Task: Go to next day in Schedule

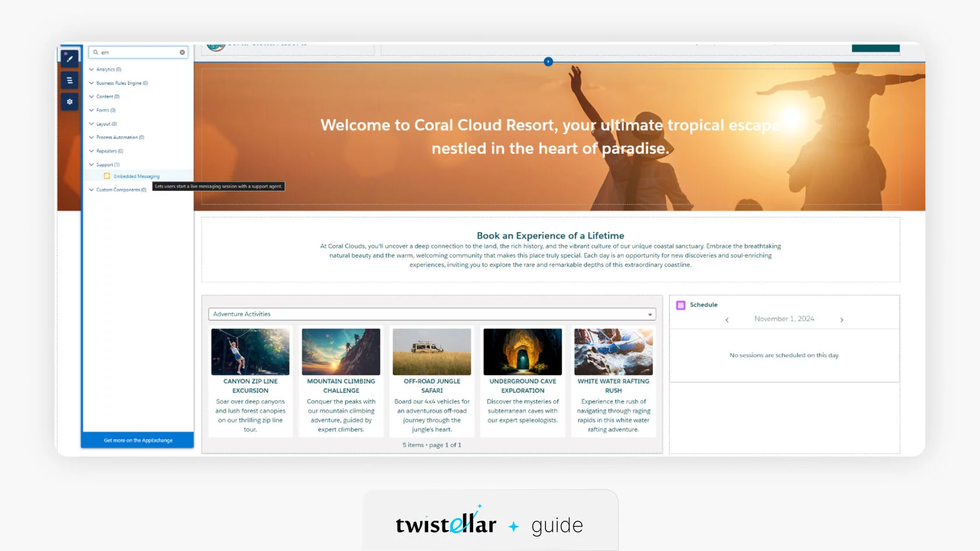Action: [842, 320]
